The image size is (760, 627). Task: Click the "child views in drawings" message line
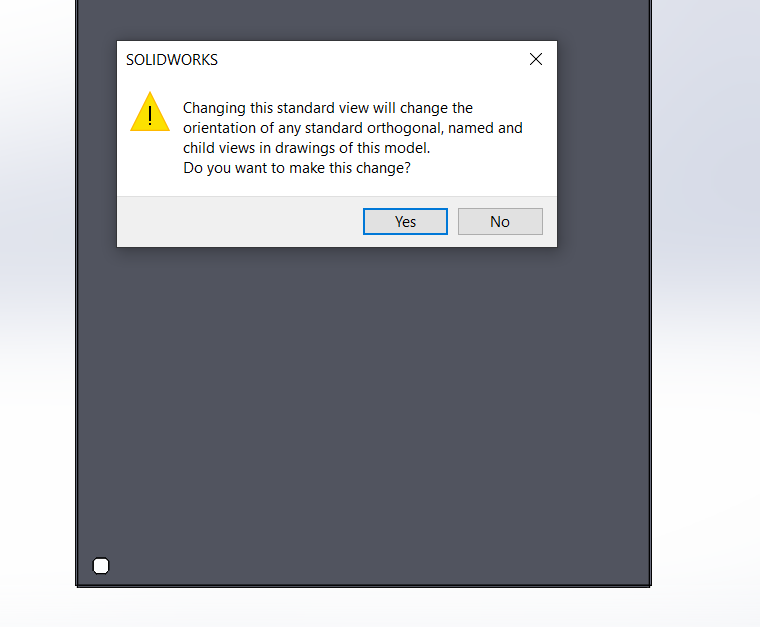tap(306, 148)
